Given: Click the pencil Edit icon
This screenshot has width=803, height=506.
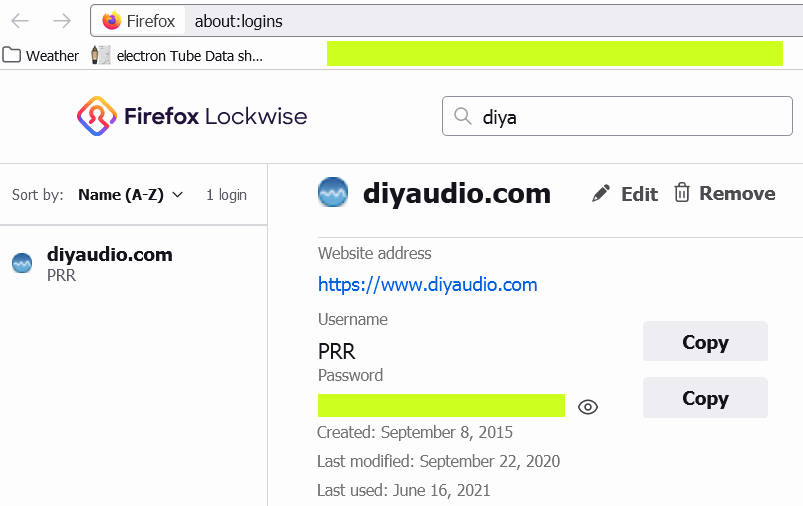Looking at the screenshot, I should click(601, 194).
